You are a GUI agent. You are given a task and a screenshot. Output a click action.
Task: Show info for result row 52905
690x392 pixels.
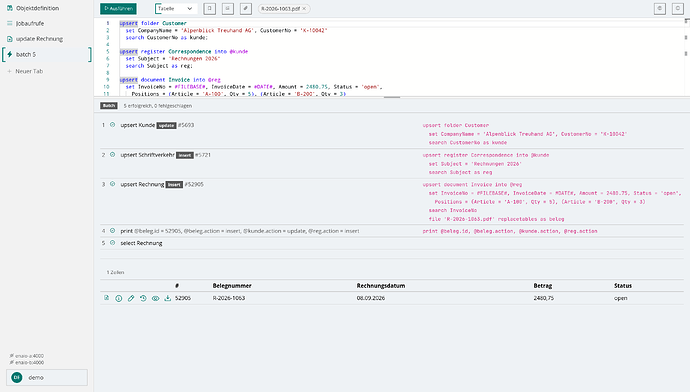(x=119, y=298)
